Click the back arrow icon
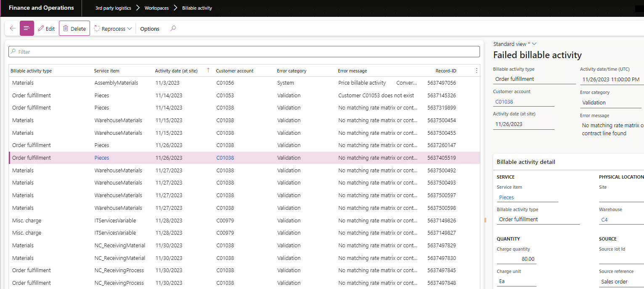Image resolution: width=644 pixels, height=289 pixels. [x=13, y=29]
